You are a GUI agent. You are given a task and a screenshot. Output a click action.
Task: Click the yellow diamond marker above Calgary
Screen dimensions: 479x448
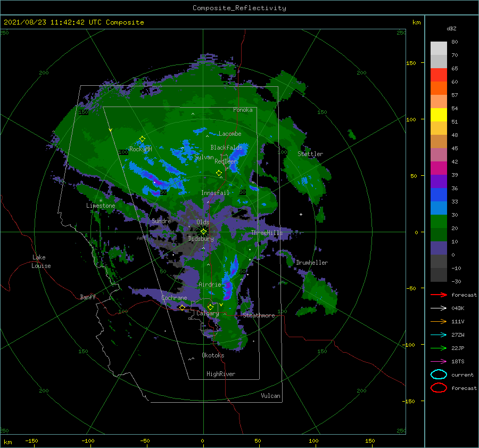[210, 307]
